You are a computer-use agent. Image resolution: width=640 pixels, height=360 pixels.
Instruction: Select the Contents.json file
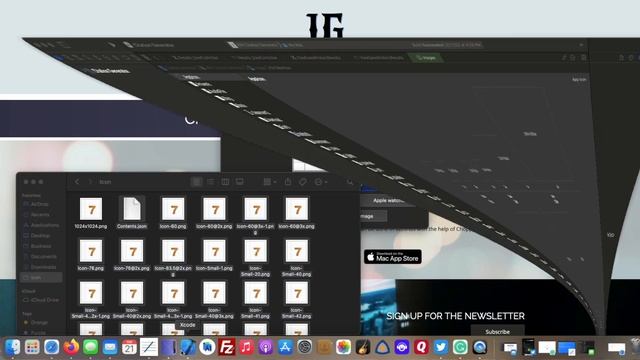[132, 213]
